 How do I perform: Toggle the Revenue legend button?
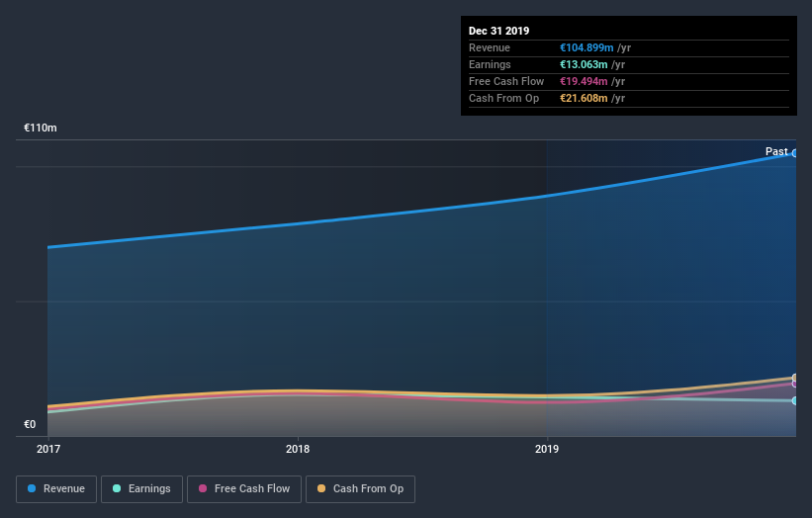(x=56, y=489)
